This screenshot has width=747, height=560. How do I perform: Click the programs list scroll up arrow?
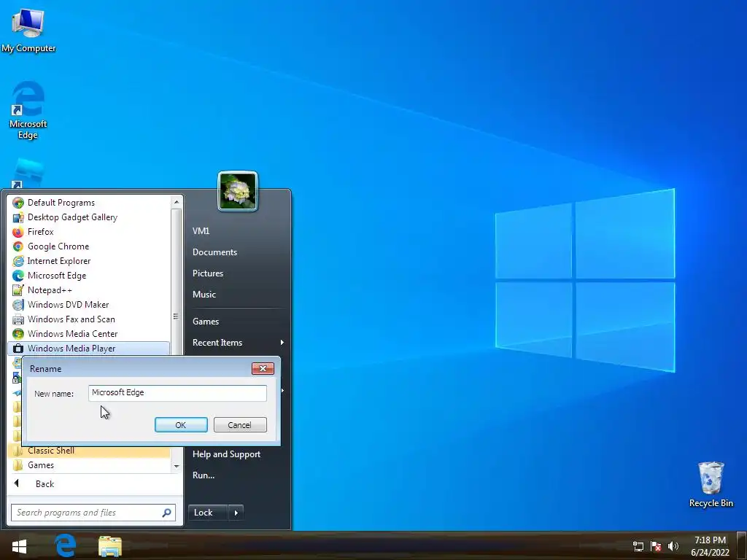177,202
